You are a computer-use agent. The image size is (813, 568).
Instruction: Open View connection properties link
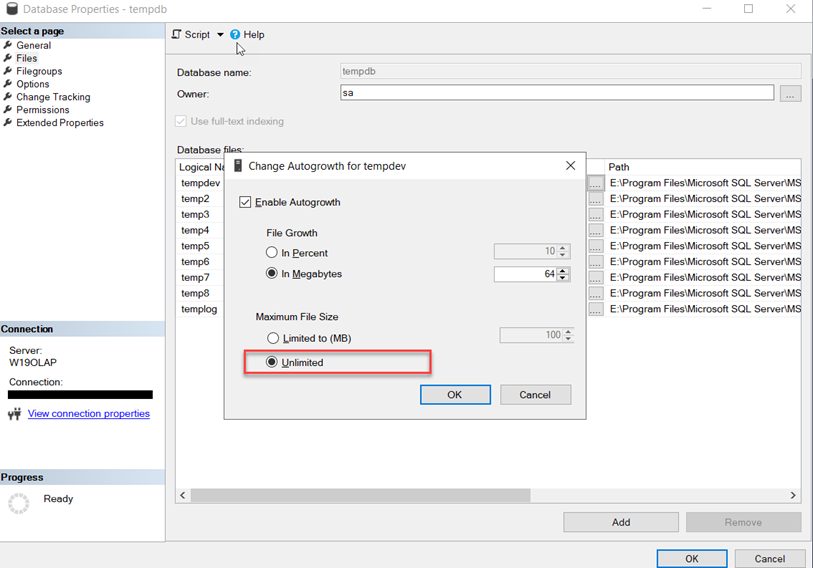[x=89, y=413]
